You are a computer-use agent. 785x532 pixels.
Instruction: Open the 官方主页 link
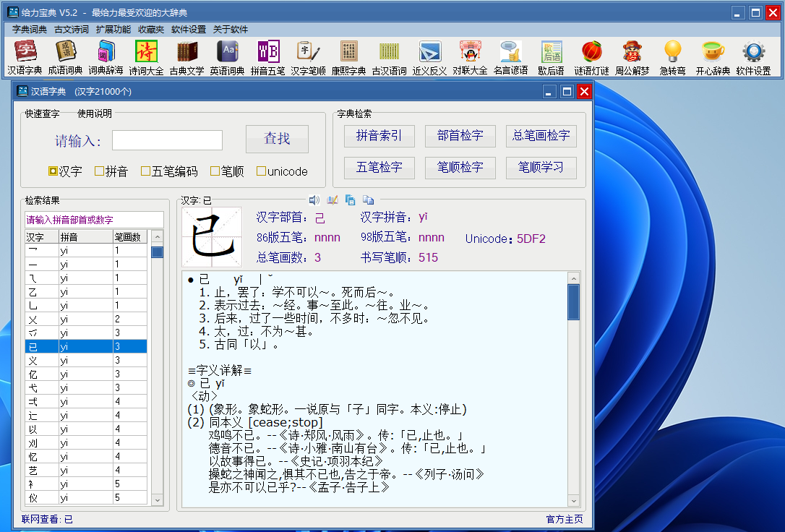point(565,519)
